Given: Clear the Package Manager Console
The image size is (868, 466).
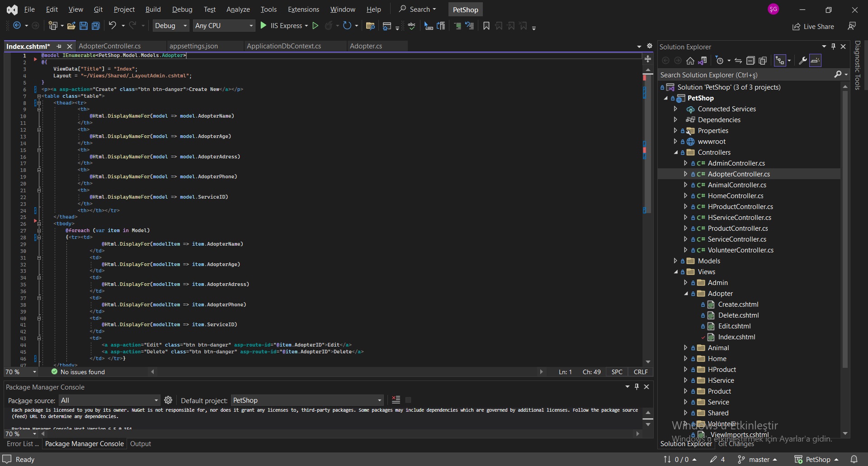Looking at the screenshot, I should [396, 400].
